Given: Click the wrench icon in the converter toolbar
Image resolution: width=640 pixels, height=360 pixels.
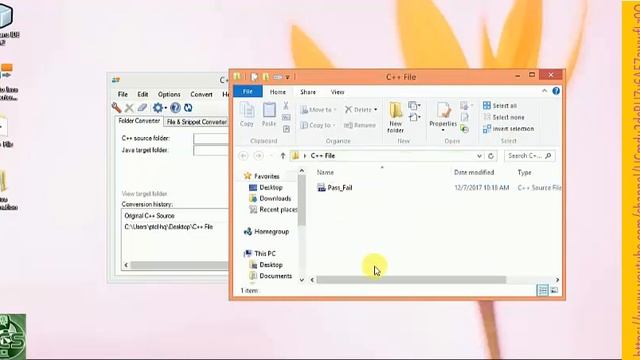Looking at the screenshot, I should click(x=117, y=108).
